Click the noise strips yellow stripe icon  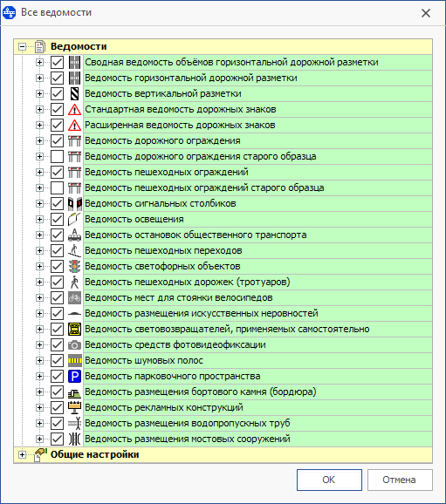74,360
